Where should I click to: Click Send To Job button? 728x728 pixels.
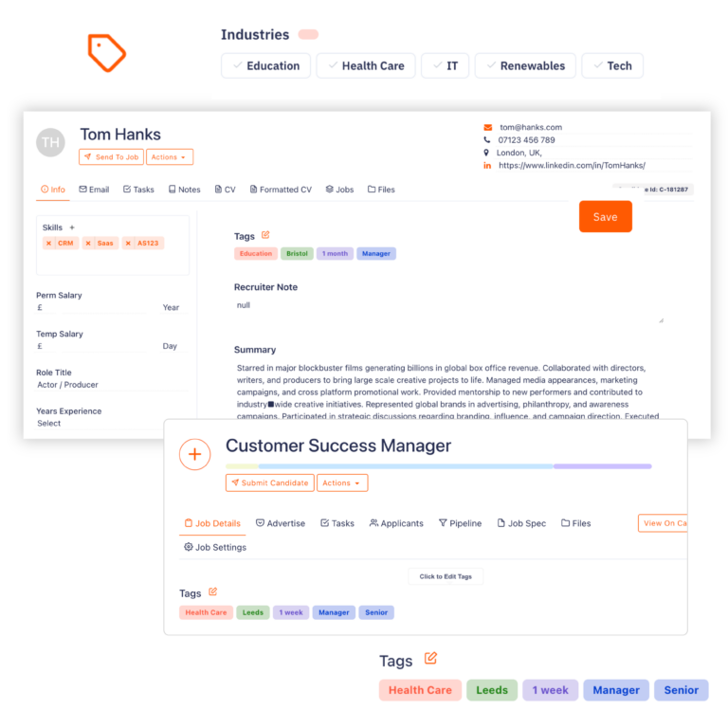pos(112,157)
